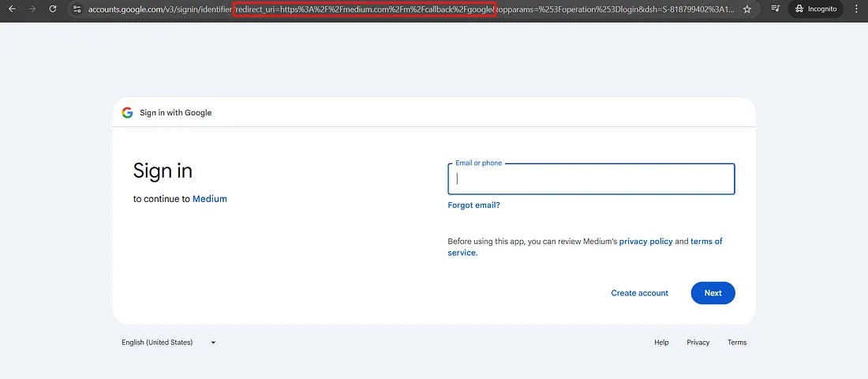
Task: Click the Incognito indicator
Action: pyautogui.click(x=816, y=9)
